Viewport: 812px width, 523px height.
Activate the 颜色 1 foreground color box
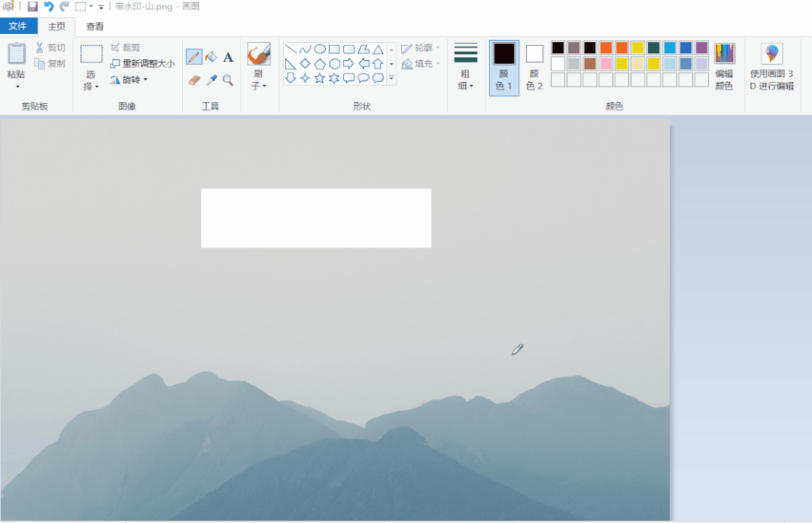504,67
